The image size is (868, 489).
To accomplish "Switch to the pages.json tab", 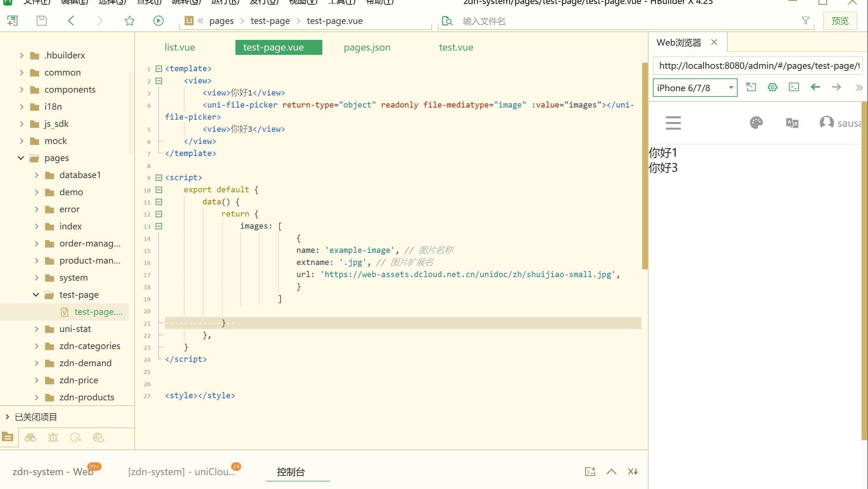I will (x=367, y=47).
